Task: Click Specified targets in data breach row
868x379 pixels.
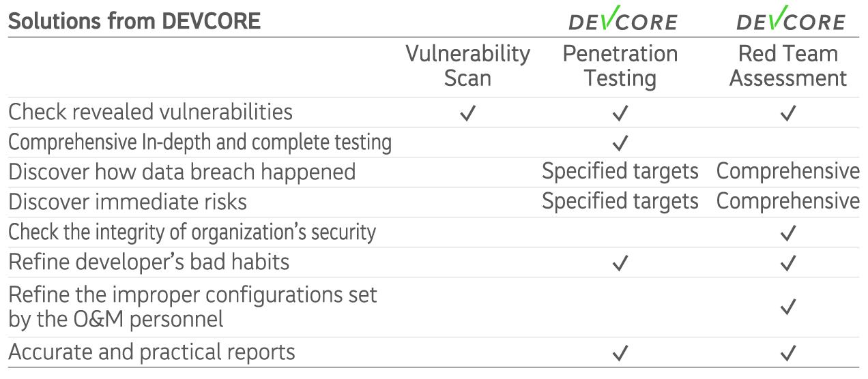Action: pyautogui.click(x=620, y=171)
